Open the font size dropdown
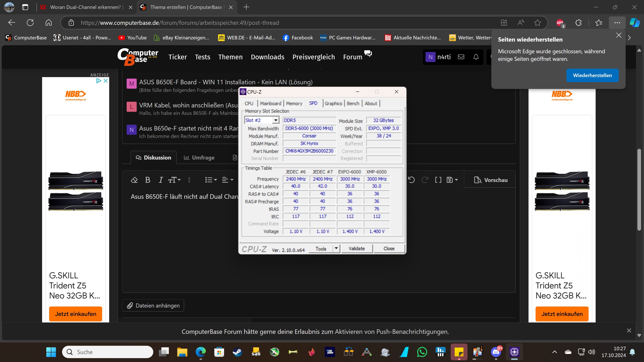The height and width of the screenshot is (362, 644). coord(174,180)
